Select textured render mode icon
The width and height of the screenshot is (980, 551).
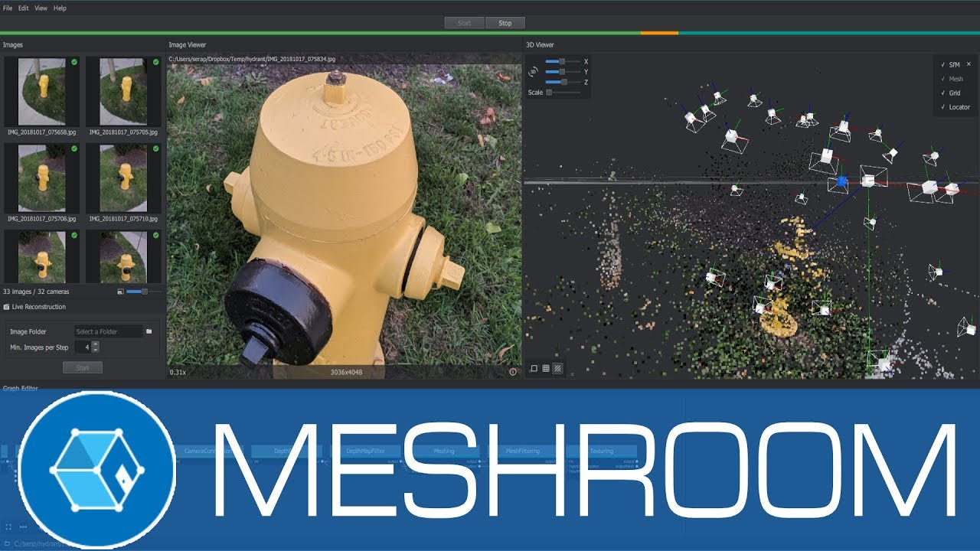[557, 368]
